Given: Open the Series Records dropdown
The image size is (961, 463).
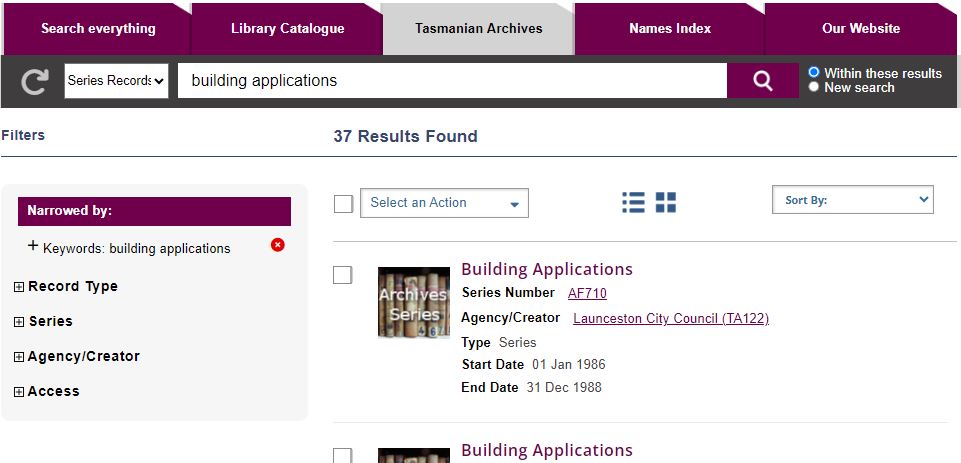Looking at the screenshot, I should click(x=116, y=81).
